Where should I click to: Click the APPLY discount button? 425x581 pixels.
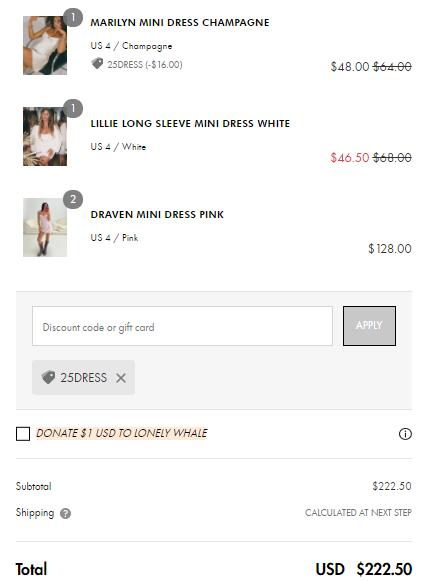coord(369,326)
